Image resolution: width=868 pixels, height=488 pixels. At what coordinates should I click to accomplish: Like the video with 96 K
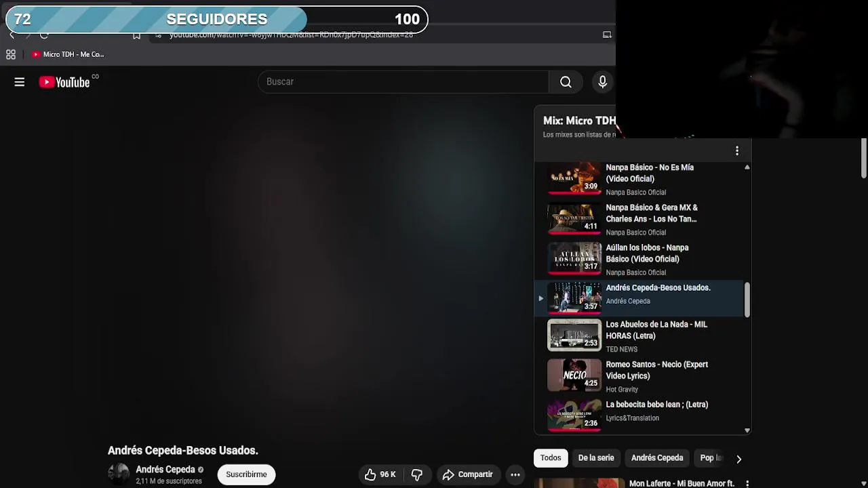coord(380,474)
